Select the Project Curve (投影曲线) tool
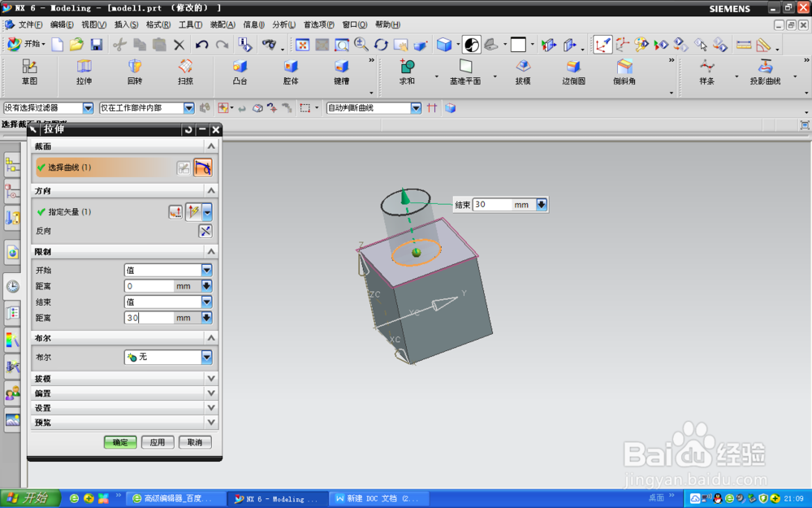This screenshot has width=812, height=508. click(x=766, y=72)
